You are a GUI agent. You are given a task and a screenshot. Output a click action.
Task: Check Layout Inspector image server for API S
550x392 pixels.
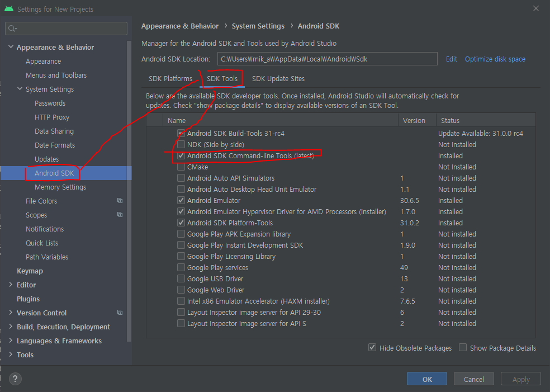pos(181,324)
